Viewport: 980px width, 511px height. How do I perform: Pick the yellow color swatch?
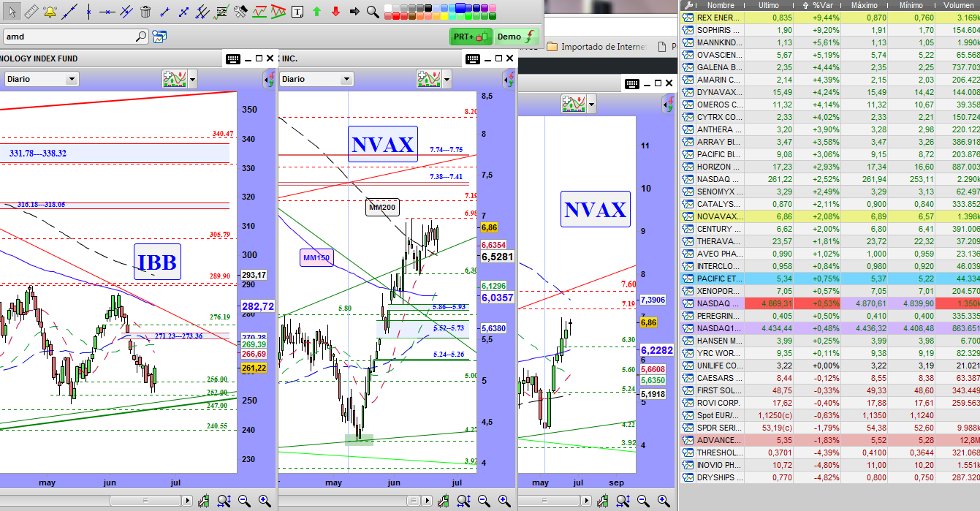[x=446, y=15]
